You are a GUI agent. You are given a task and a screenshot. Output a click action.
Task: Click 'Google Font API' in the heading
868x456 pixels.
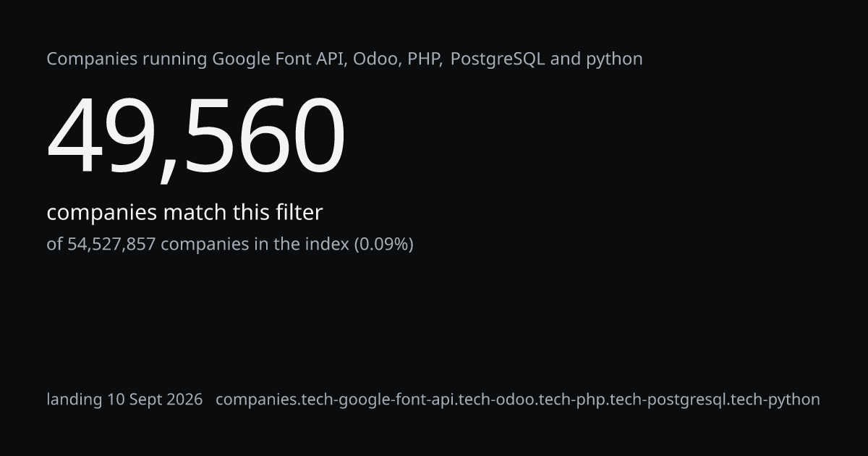[x=279, y=59]
